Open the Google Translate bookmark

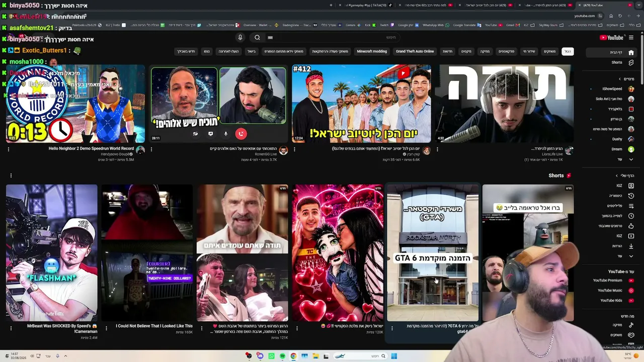466,25
